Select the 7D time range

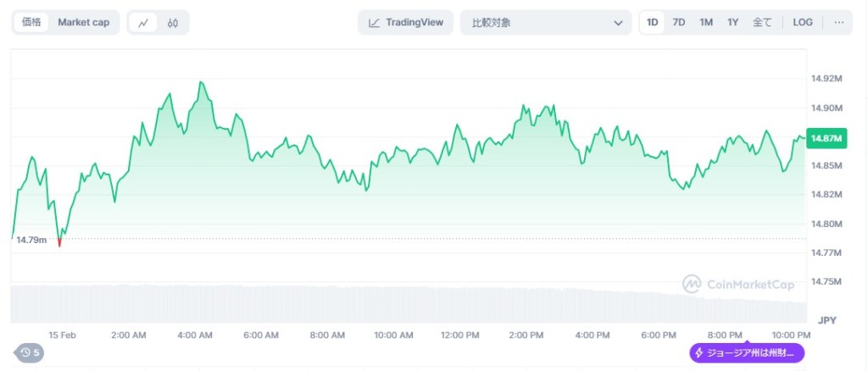click(x=679, y=23)
